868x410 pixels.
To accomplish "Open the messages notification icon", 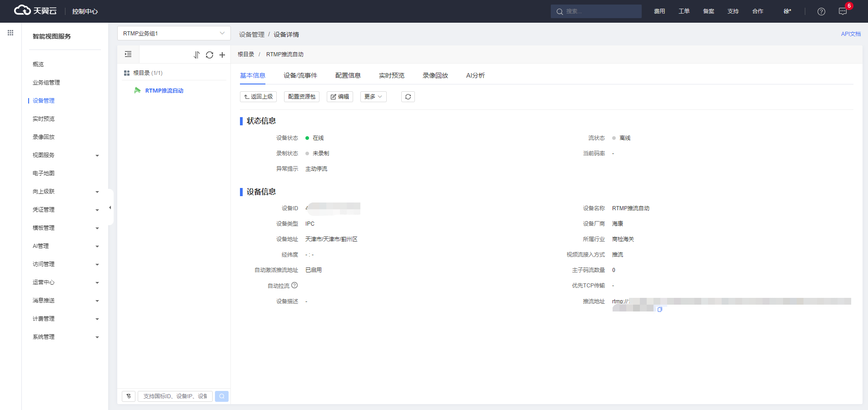I will click(x=843, y=12).
